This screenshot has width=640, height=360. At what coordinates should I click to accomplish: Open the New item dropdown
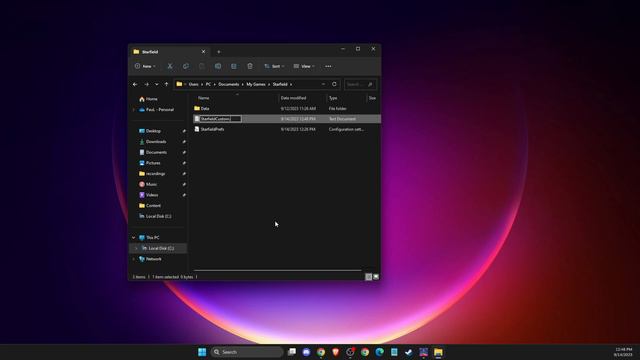145,66
